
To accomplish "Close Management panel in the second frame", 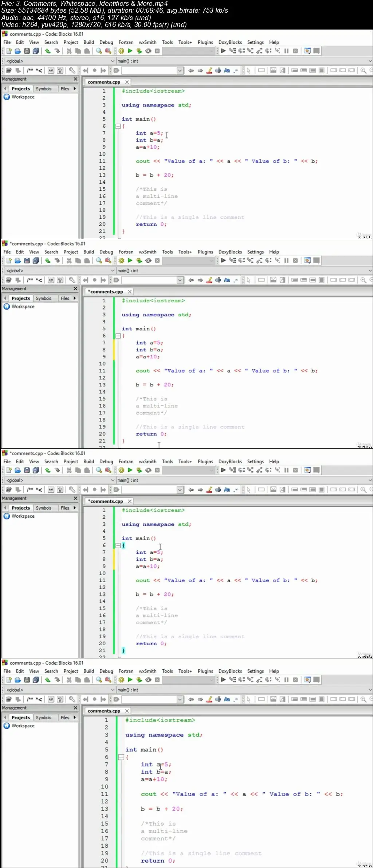I will 75,289.
